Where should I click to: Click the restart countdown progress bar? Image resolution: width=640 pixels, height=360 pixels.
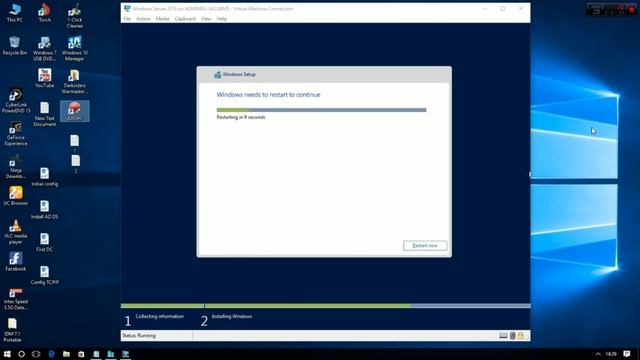coord(321,110)
